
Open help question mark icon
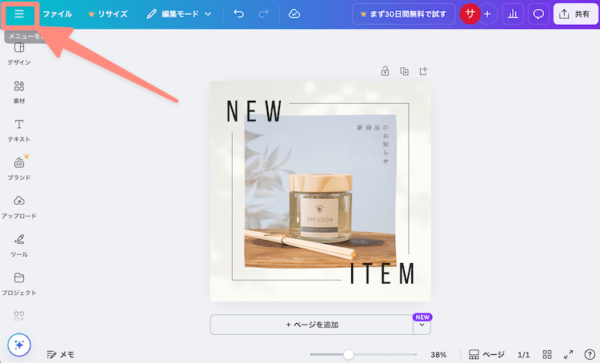coord(589,355)
